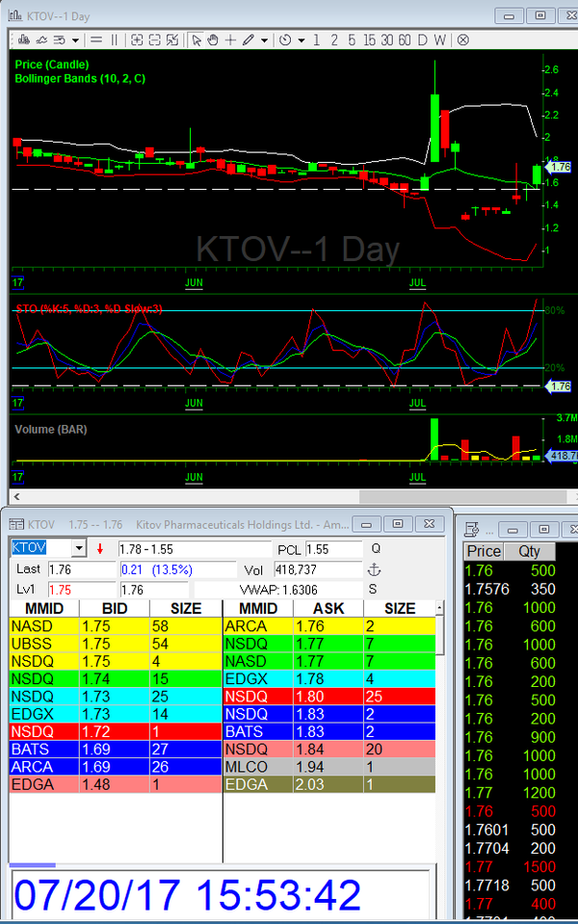Expand the KTOV symbol dropdown
Screen dimensions: 578x924
coord(78,548)
